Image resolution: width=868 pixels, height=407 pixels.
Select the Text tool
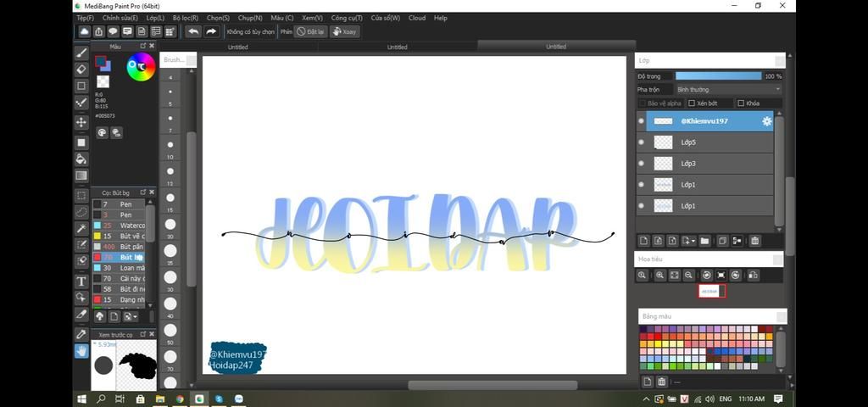coord(81,282)
